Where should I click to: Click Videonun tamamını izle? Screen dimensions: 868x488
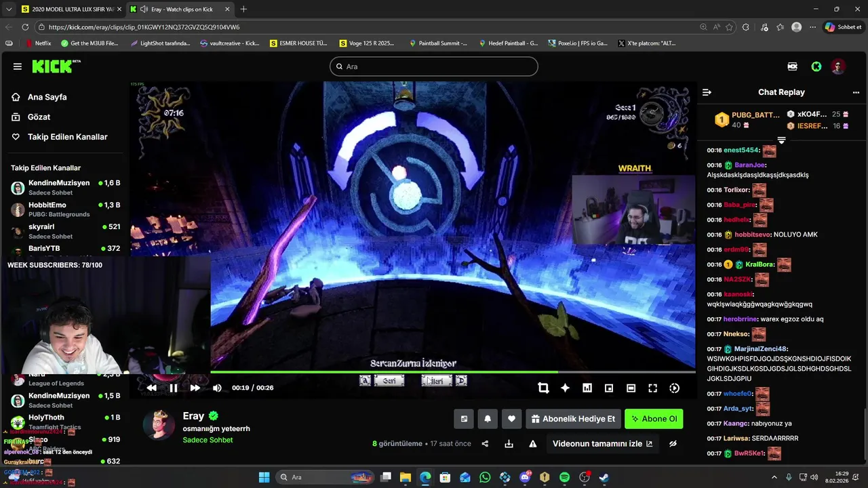(602, 444)
